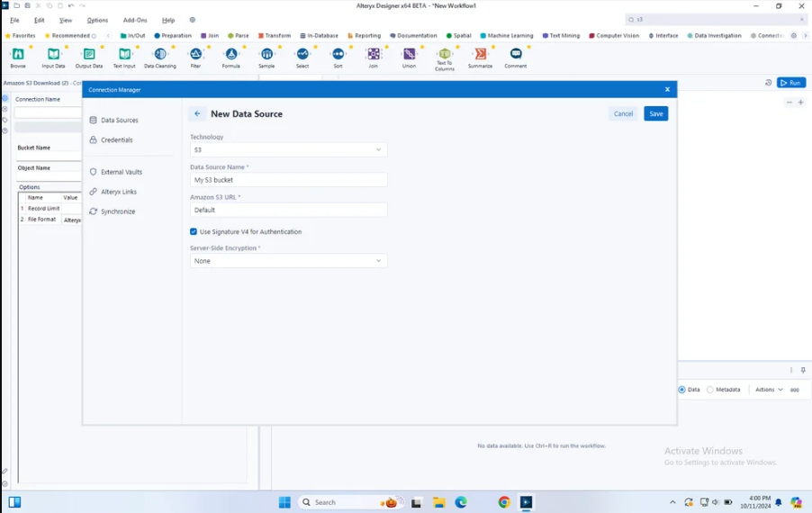The width and height of the screenshot is (812, 513).
Task: Expand Server-Side Encryption dropdown
Action: pyautogui.click(x=288, y=261)
